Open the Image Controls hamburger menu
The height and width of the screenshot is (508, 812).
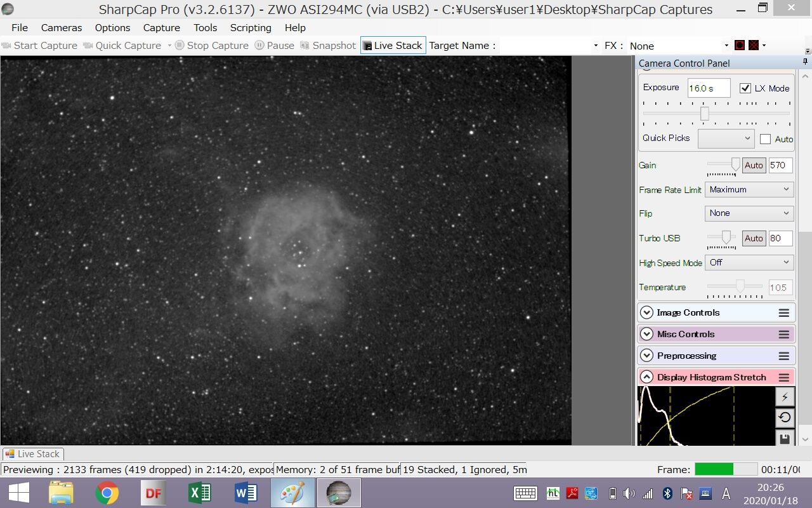click(784, 313)
